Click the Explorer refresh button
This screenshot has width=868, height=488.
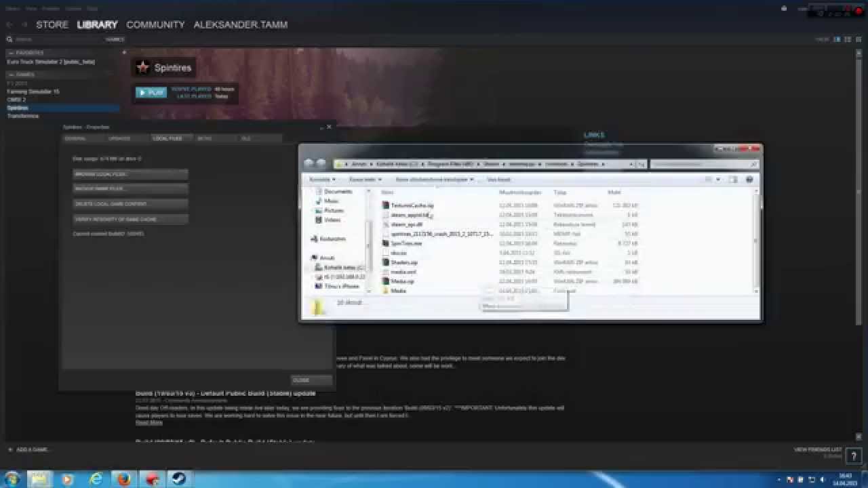641,164
